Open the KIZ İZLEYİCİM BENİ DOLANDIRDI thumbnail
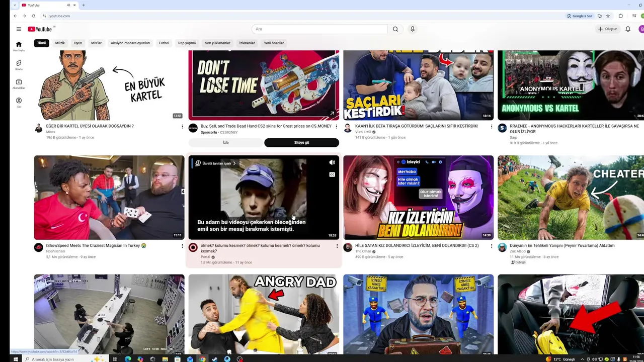The image size is (644, 362). click(418, 198)
